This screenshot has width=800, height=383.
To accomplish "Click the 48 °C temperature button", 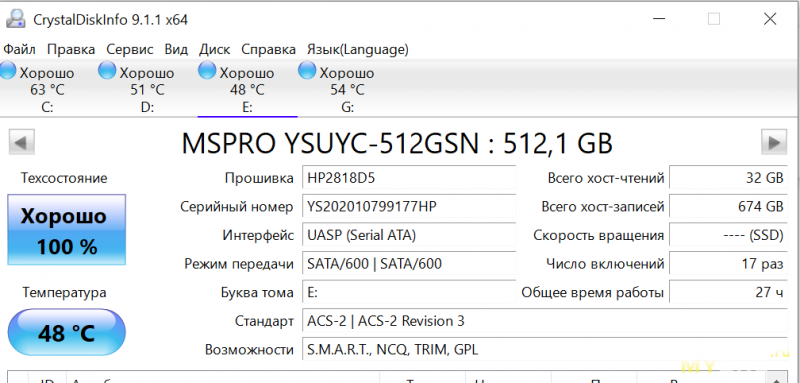I will coord(66,333).
